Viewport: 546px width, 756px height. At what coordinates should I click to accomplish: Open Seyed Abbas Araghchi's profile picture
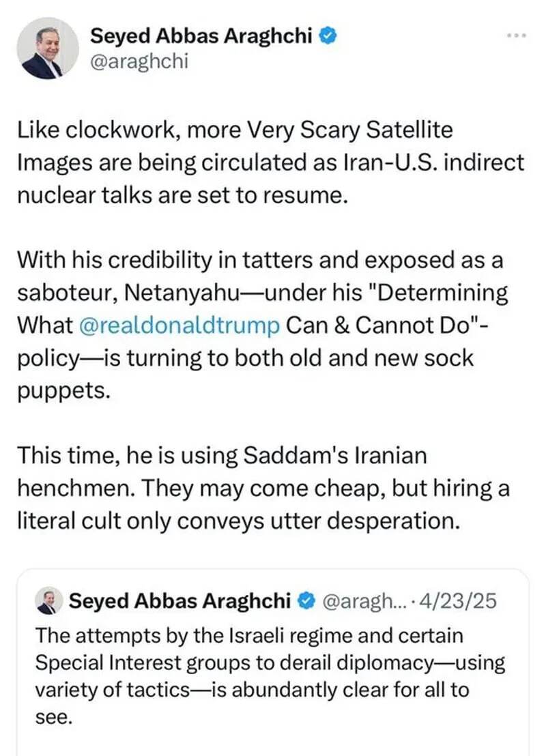47,49
